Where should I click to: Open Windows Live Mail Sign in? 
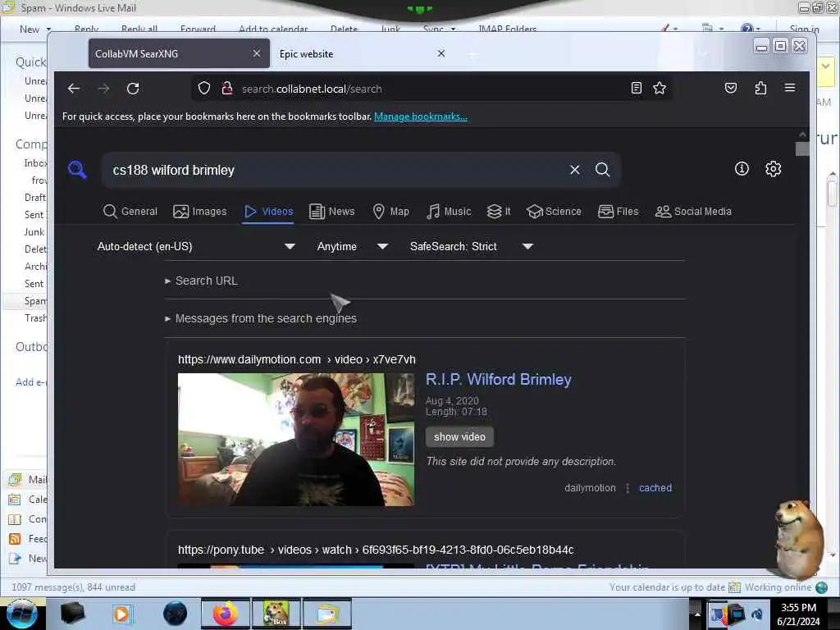[804, 29]
